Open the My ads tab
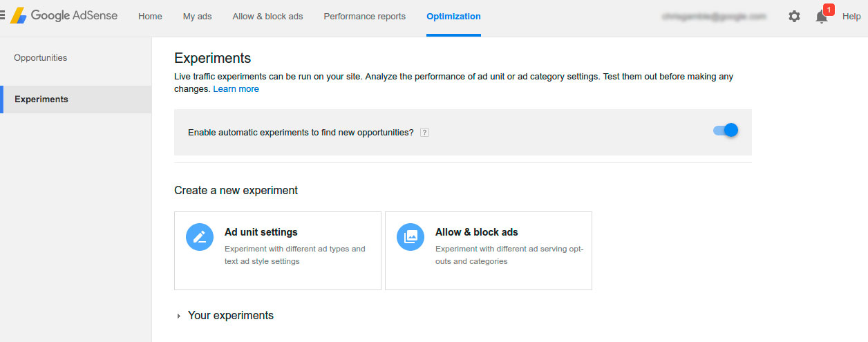Image resolution: width=868 pixels, height=342 pixels. pos(198,17)
